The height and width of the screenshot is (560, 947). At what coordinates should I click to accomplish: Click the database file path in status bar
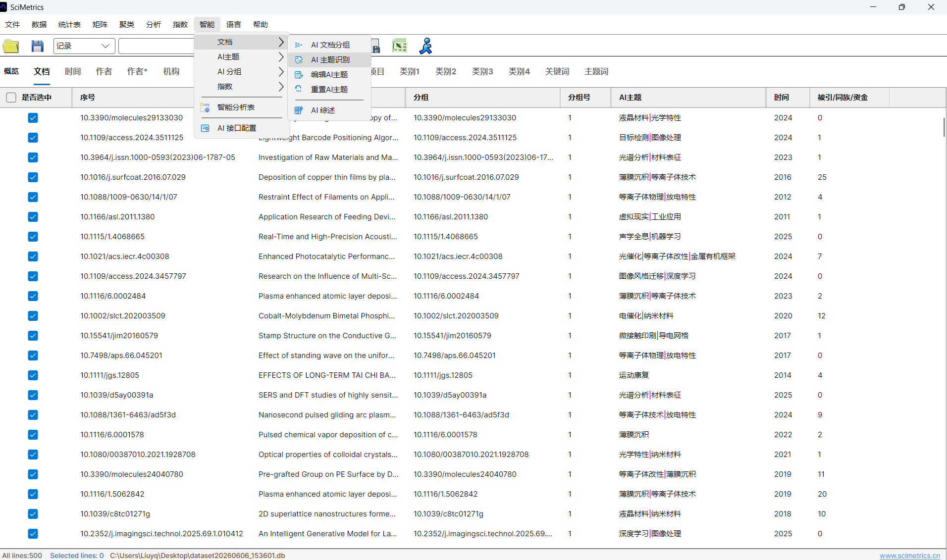(197, 556)
